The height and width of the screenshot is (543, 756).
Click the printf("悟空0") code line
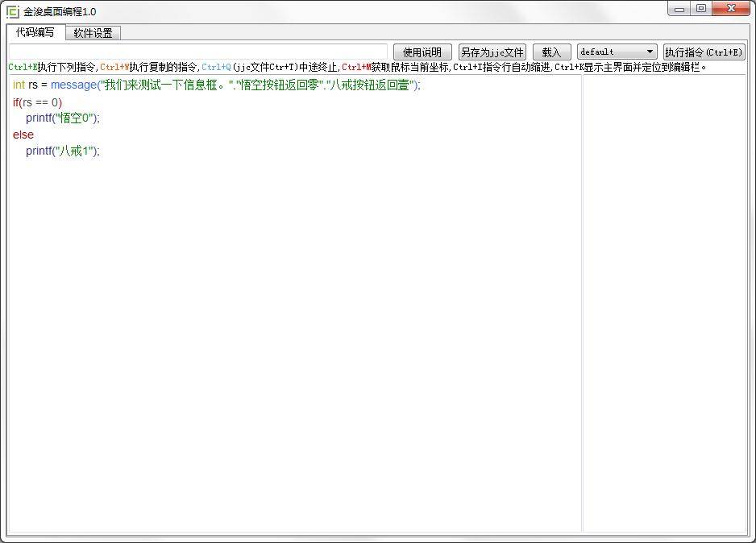click(x=62, y=118)
